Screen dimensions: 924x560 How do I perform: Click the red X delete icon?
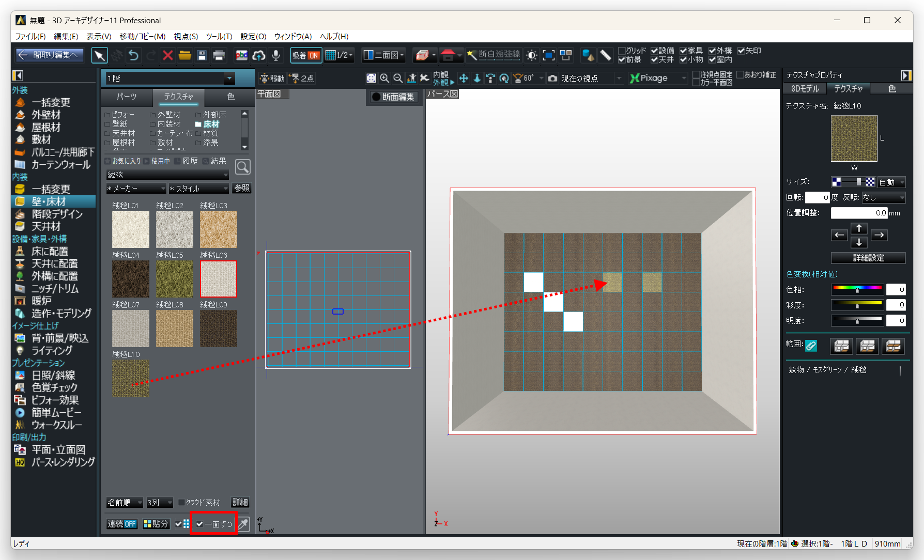coord(167,55)
